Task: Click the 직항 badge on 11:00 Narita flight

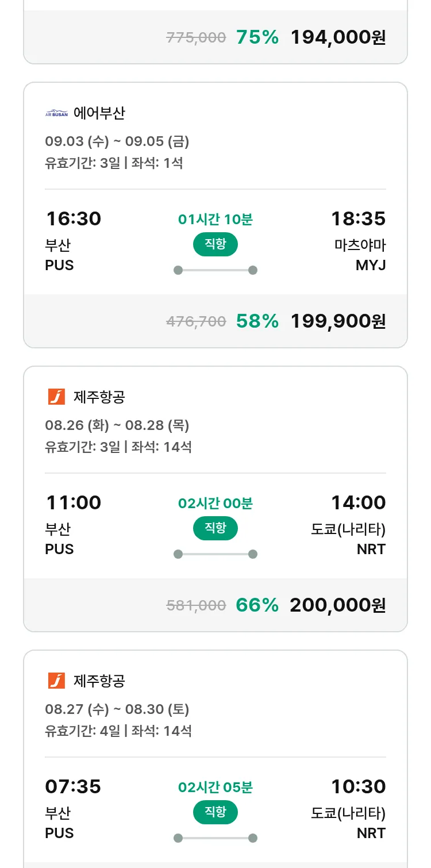Action: pos(215,528)
